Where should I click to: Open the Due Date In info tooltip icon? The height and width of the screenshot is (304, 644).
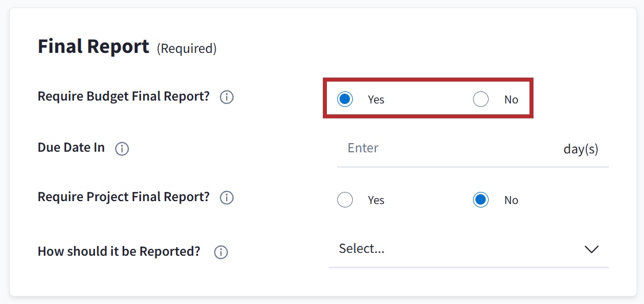[121, 149]
